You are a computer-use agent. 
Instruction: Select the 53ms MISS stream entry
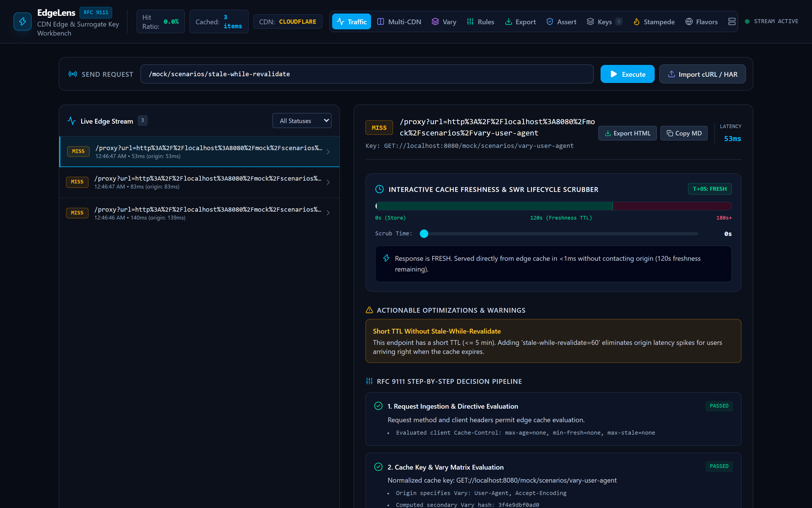199,152
